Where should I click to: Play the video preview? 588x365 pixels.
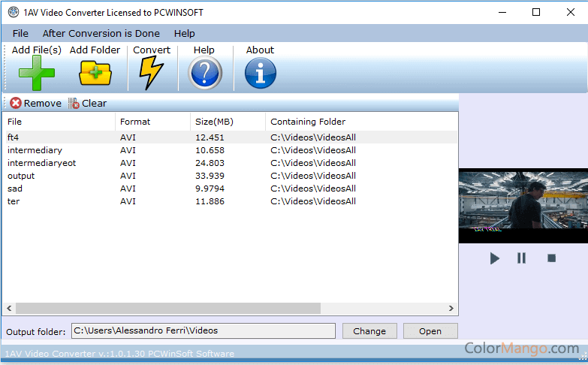[494, 258]
